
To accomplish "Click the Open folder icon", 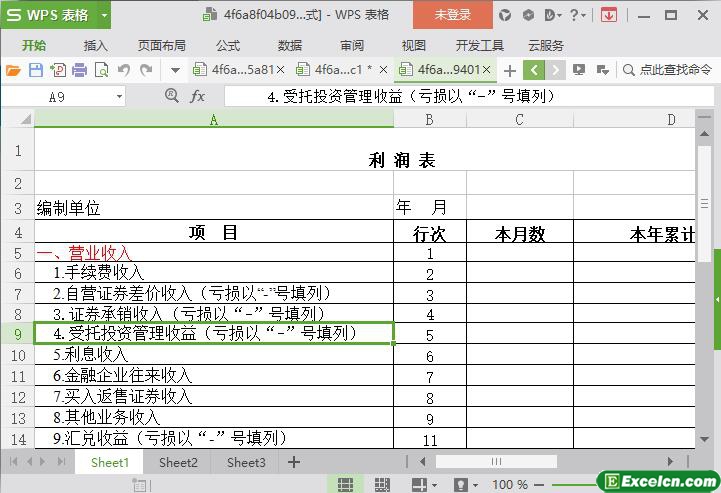I will coord(13,70).
